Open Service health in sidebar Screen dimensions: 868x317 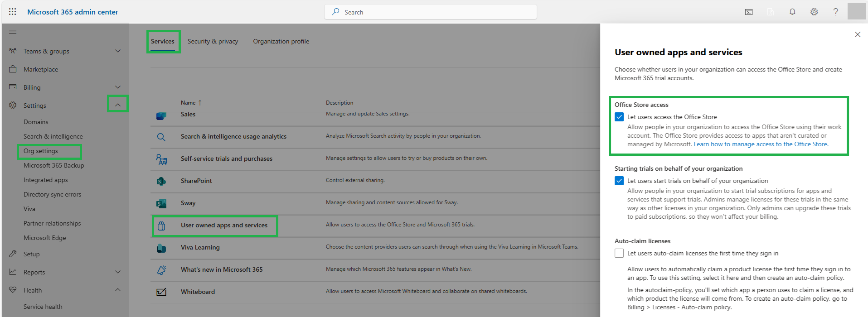click(43, 307)
